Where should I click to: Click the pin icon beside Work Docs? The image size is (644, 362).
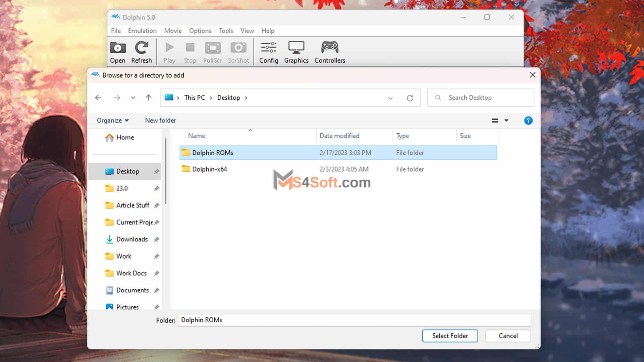tap(156, 273)
